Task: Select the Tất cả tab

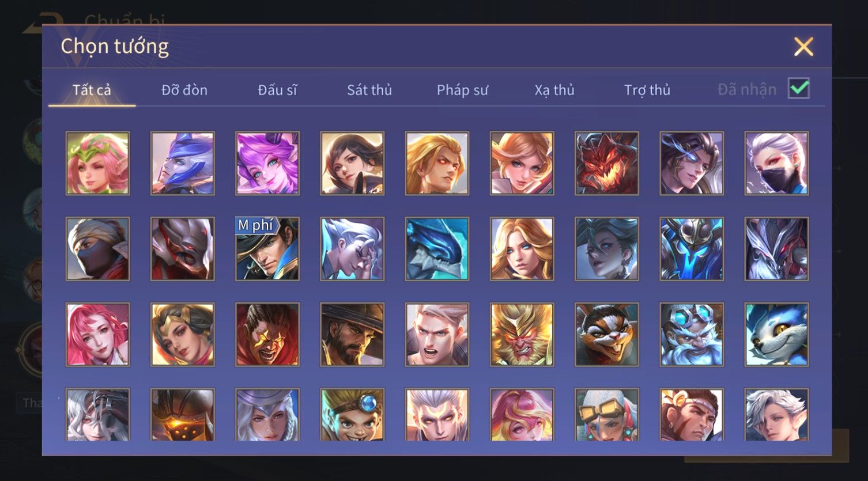Action: pos(92,90)
